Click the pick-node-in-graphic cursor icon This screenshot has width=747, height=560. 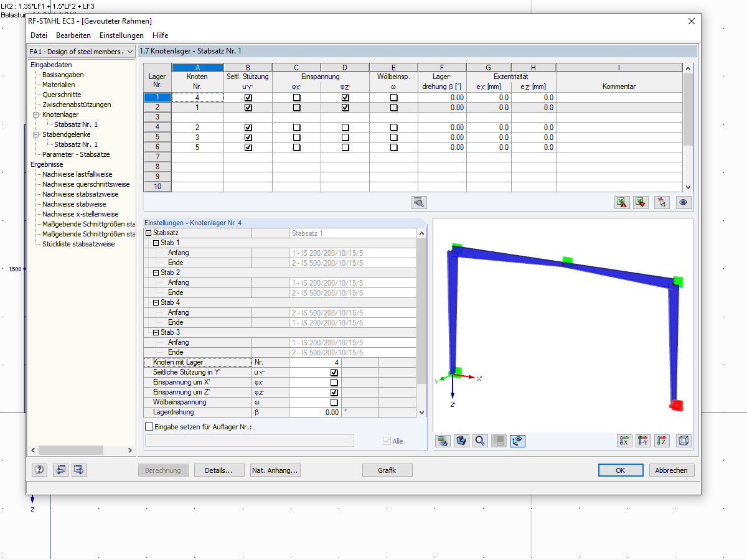[662, 202]
